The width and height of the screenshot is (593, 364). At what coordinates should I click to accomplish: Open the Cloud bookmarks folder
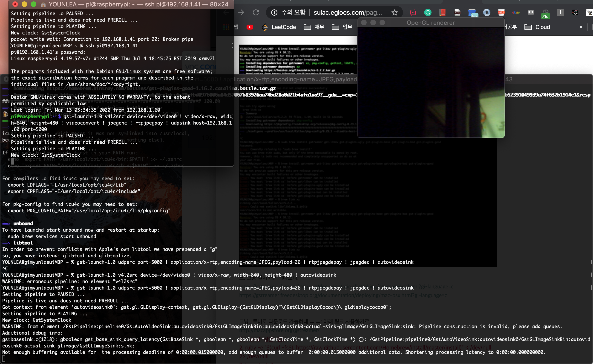pyautogui.click(x=537, y=27)
